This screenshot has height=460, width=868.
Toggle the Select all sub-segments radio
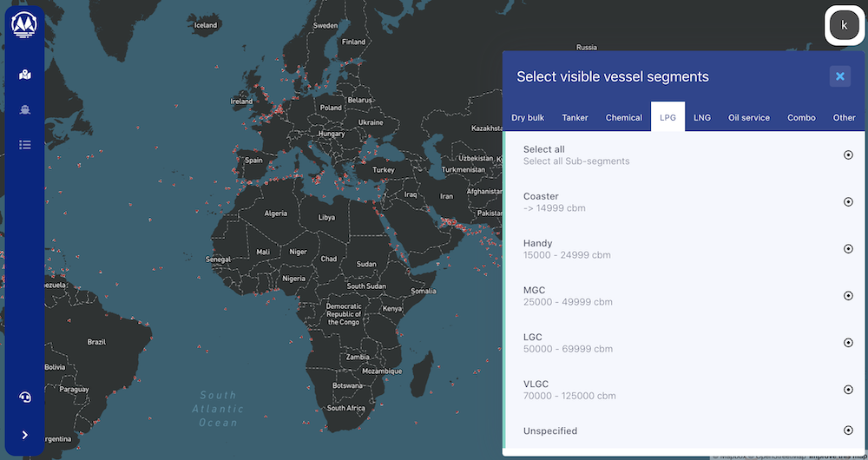[x=848, y=154]
